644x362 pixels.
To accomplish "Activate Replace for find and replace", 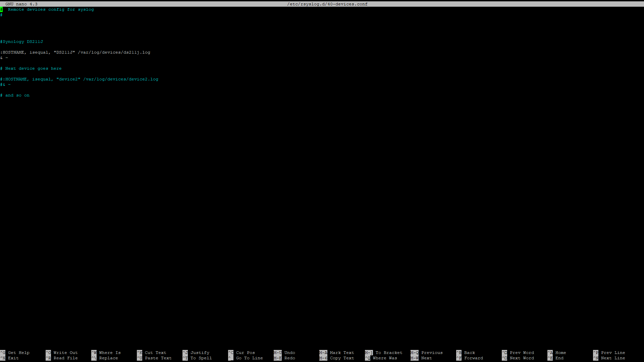I will pos(108,358).
